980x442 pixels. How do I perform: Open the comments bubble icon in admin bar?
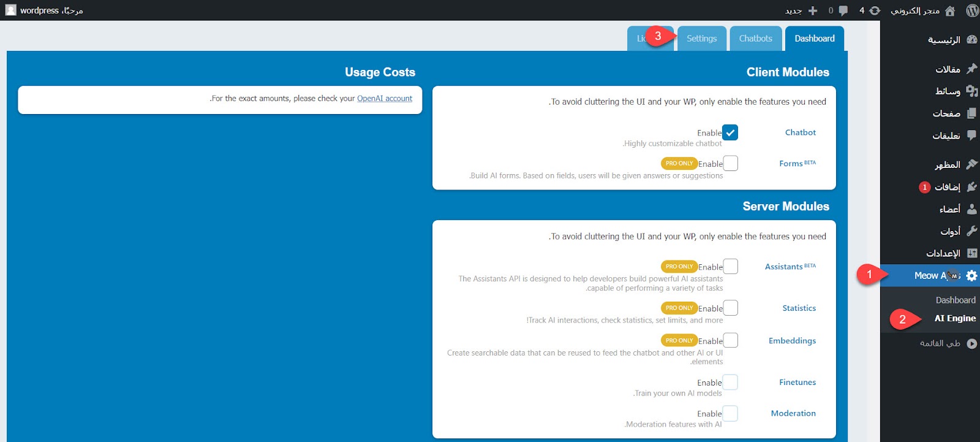pos(843,10)
